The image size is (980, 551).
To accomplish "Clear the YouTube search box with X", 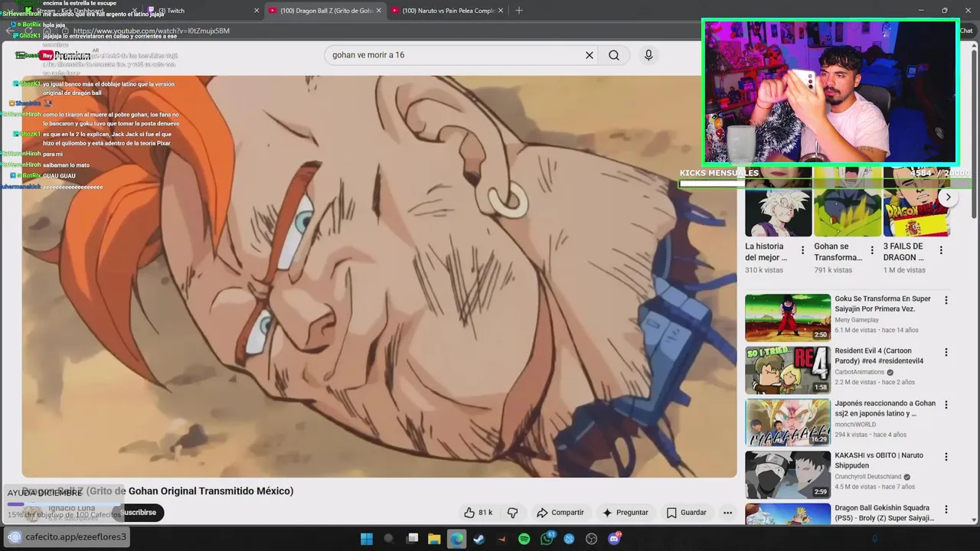I will click(590, 55).
